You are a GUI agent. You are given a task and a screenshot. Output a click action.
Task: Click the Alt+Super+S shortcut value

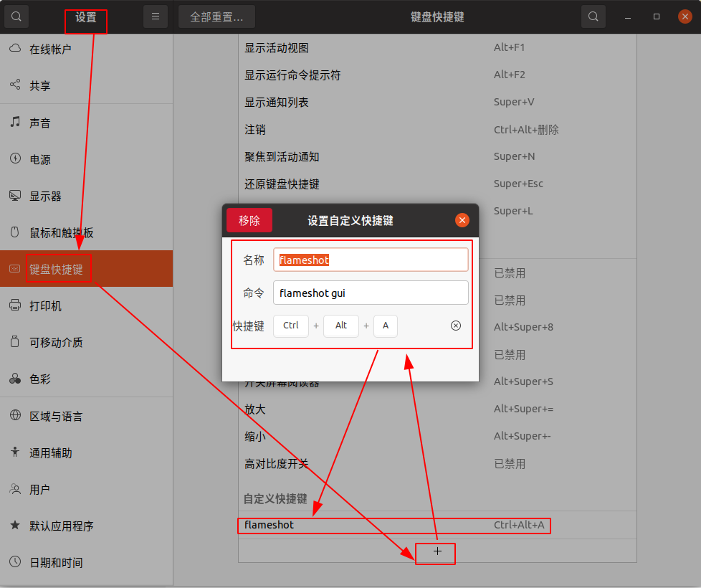[x=523, y=381]
